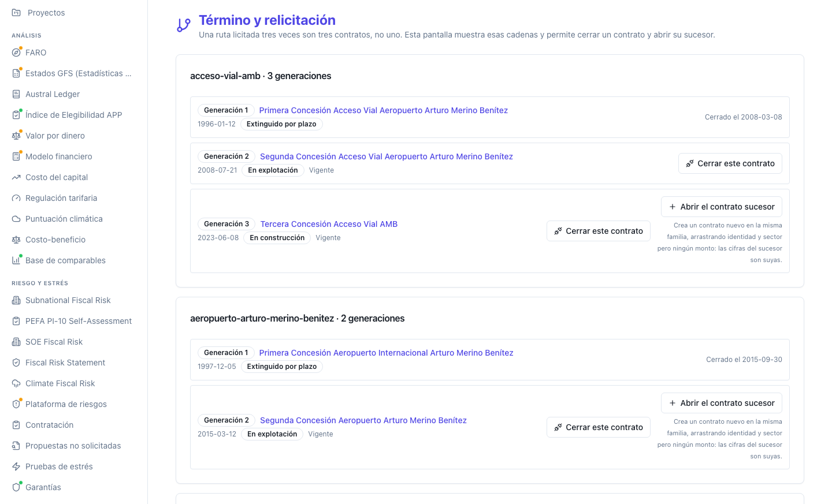Open successor contract for Tercera Concesión AMB
The height and width of the screenshot is (504, 832).
[722, 207]
